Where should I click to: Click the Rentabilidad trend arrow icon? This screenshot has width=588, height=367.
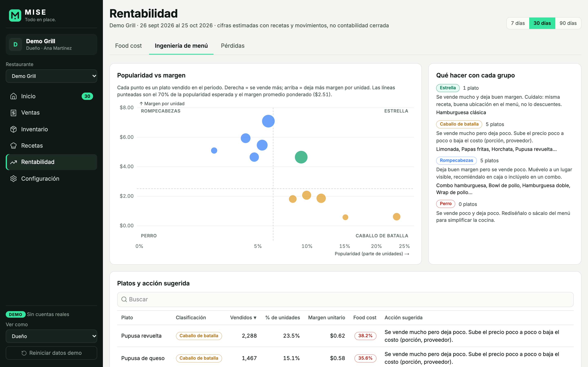(14, 162)
